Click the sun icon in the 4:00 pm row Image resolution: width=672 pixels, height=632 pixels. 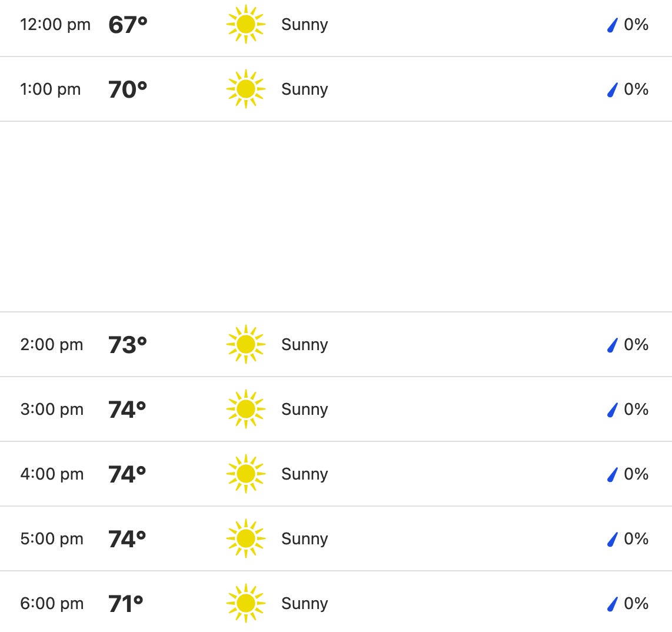point(245,474)
